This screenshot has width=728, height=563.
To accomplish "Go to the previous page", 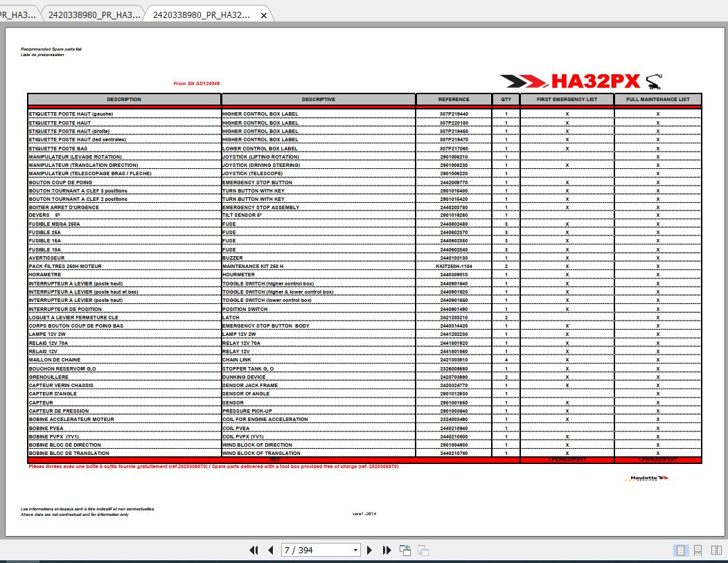I will tap(271, 550).
